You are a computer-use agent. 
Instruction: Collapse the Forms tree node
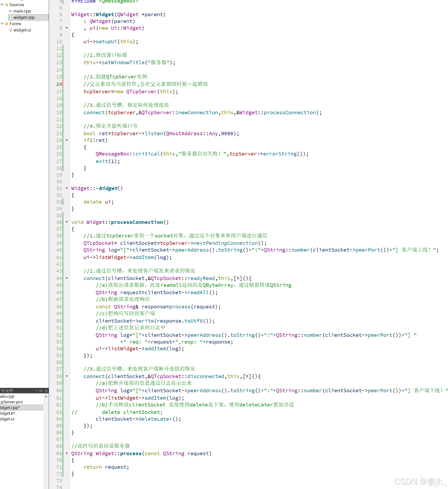point(2,24)
